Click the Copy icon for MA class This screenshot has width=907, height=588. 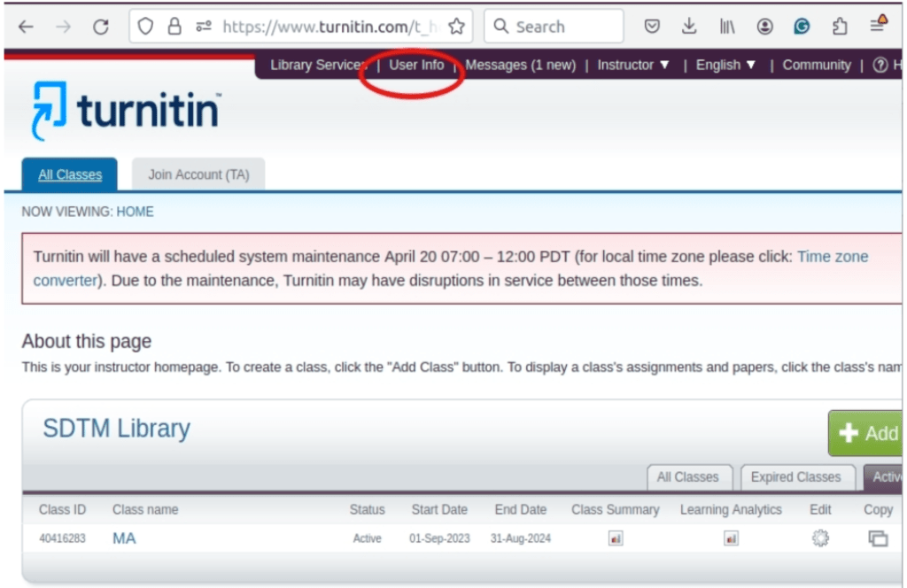pyautogui.click(x=878, y=538)
